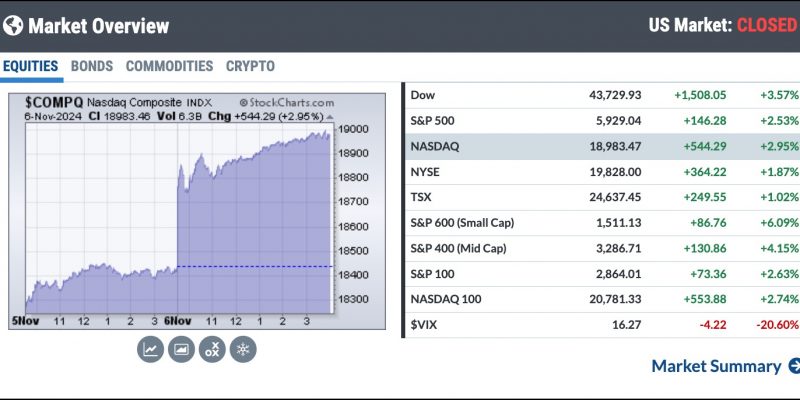Open the point and figure chart icon
The image size is (800, 400).
[212, 349]
